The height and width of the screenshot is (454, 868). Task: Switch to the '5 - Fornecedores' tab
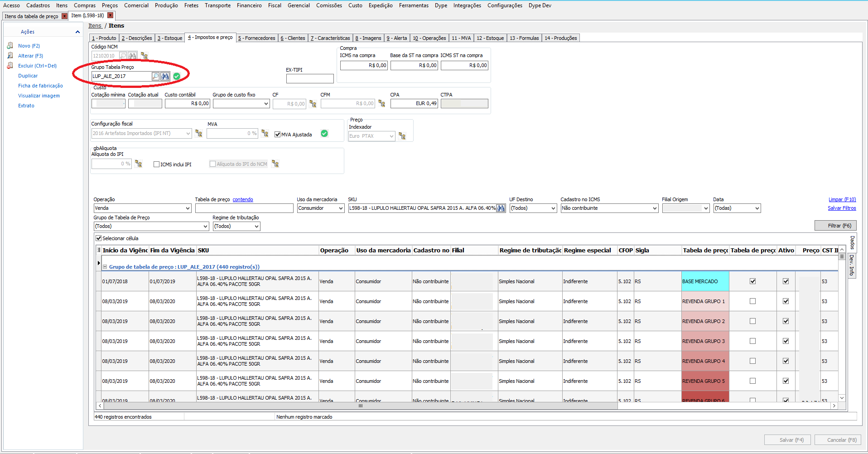tap(256, 38)
